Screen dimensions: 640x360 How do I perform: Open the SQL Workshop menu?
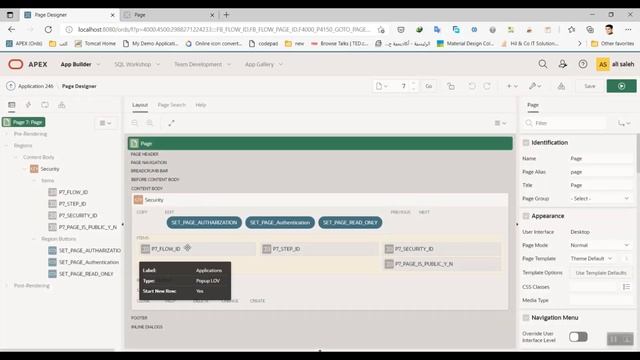click(x=137, y=64)
